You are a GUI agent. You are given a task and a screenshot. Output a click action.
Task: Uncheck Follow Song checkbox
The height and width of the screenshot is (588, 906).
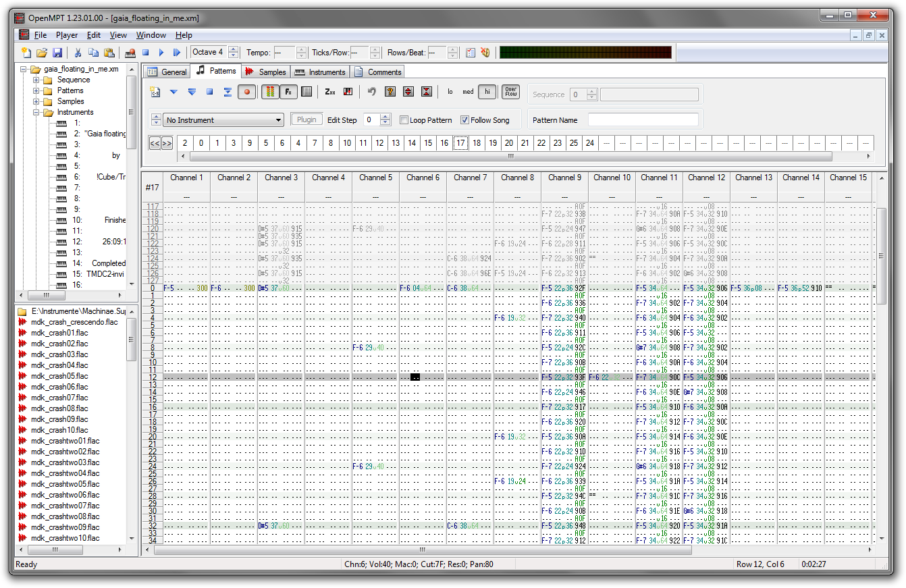(x=464, y=120)
